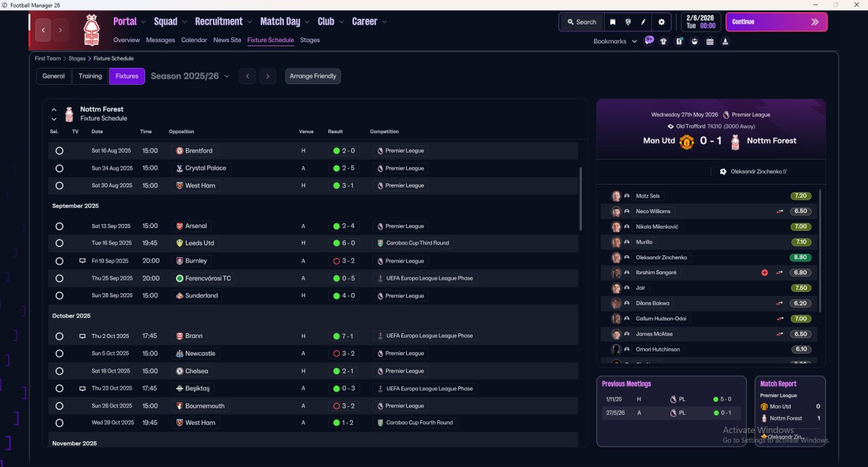Image resolution: width=868 pixels, height=467 pixels.
Task: Switch to the Stages tab
Action: (x=310, y=40)
